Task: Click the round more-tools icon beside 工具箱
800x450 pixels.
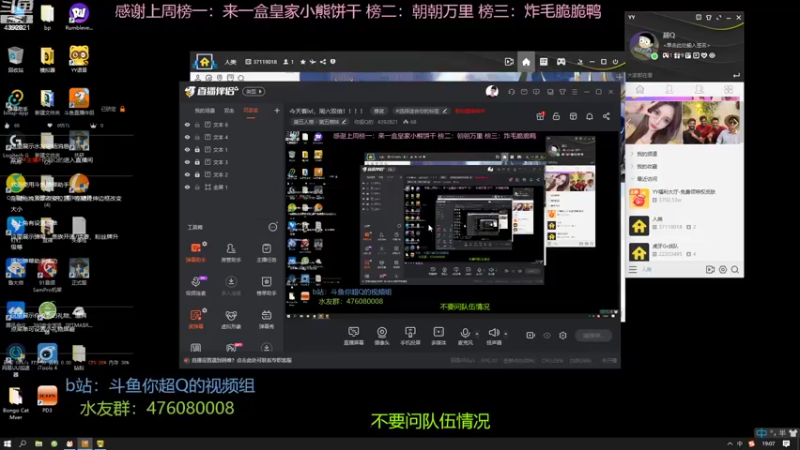Action: click(x=272, y=227)
